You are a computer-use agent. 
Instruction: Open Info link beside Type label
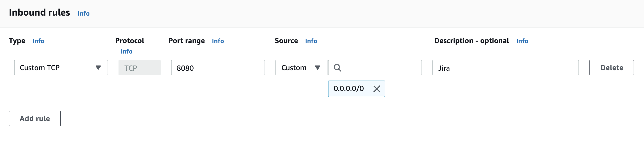pyautogui.click(x=38, y=41)
